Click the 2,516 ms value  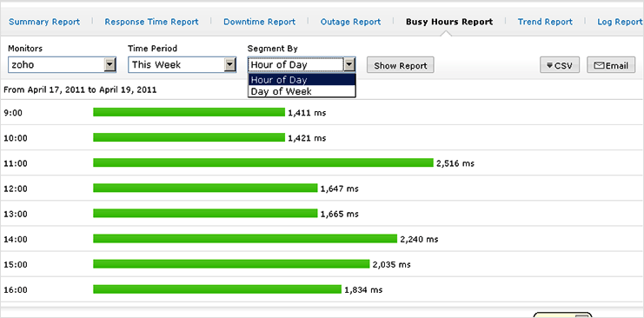[x=455, y=163]
